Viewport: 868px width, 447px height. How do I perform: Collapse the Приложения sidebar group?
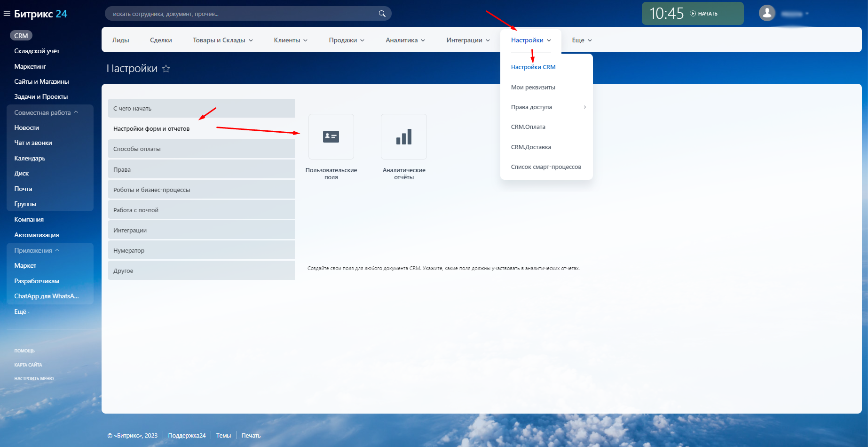(x=57, y=250)
